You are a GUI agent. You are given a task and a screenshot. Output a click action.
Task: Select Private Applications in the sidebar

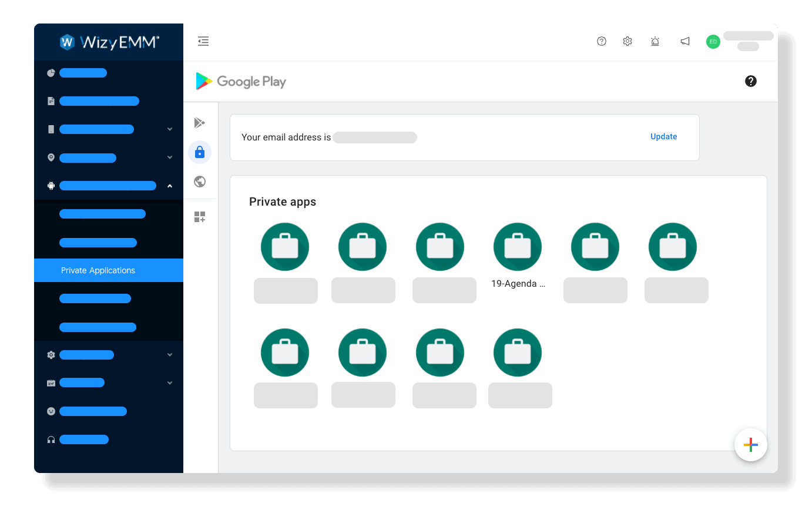pyautogui.click(x=109, y=270)
